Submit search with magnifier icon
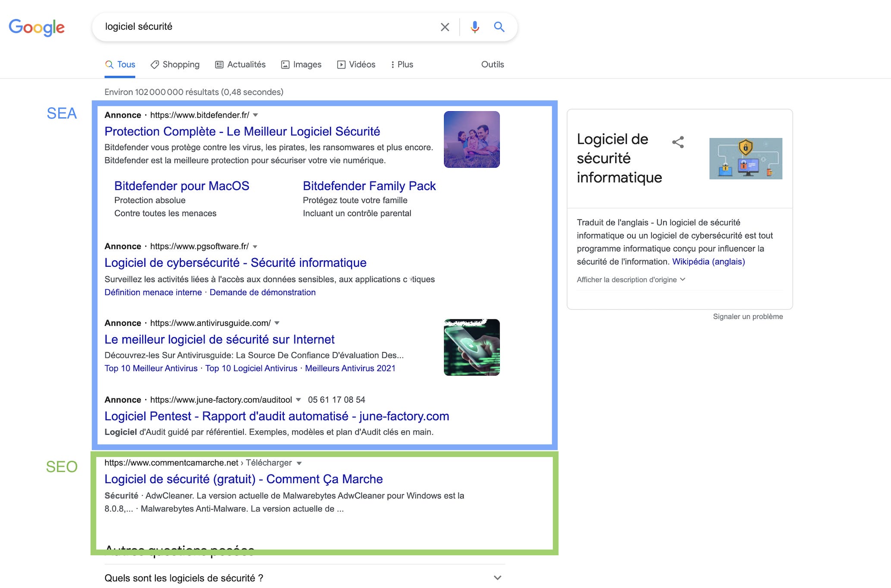891x588 pixels. [499, 27]
